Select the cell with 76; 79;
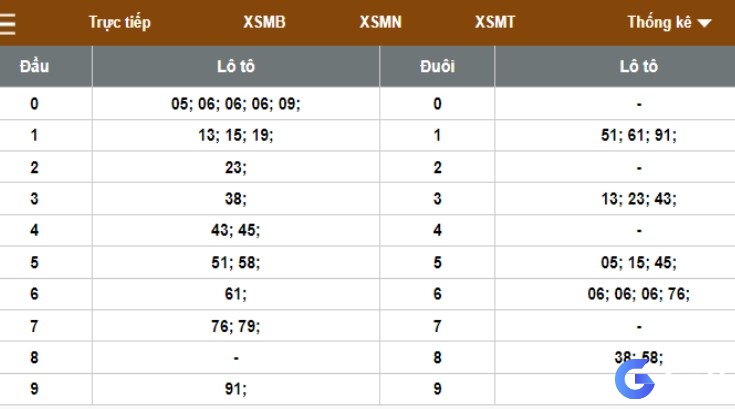735x409 pixels. point(236,326)
